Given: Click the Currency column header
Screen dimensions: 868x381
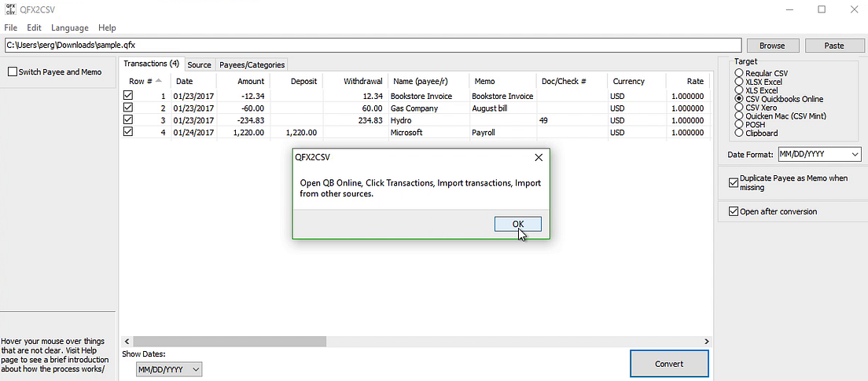Looking at the screenshot, I should click(637, 81).
